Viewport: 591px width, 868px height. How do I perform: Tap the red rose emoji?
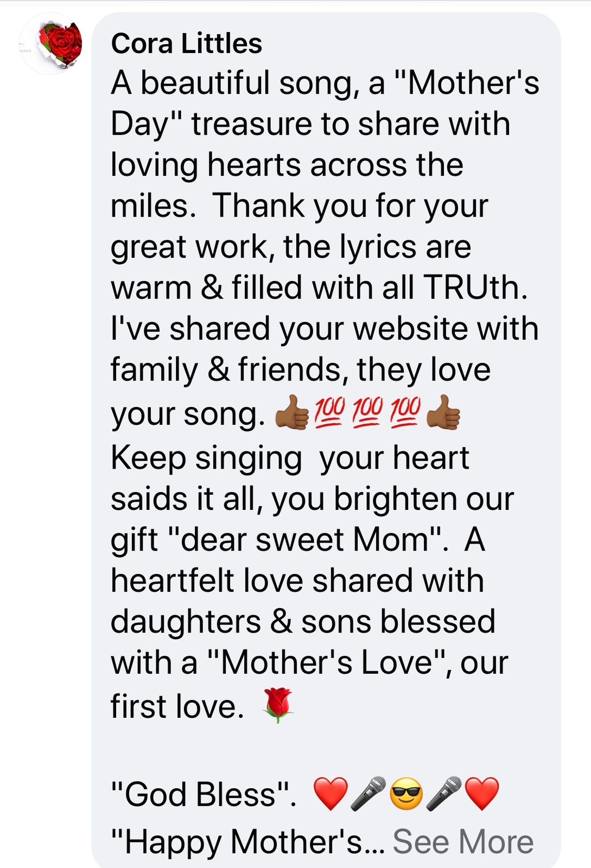[278, 706]
